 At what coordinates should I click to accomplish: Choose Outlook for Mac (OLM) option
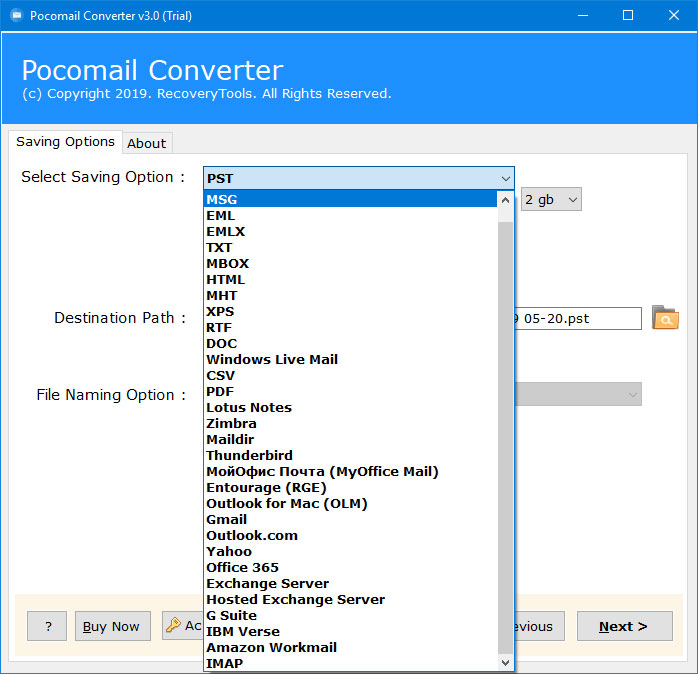[x=350, y=503]
